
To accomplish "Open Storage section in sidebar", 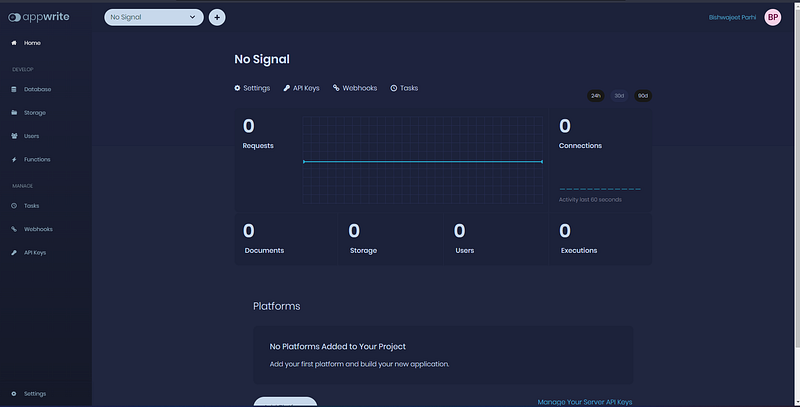I will (35, 113).
